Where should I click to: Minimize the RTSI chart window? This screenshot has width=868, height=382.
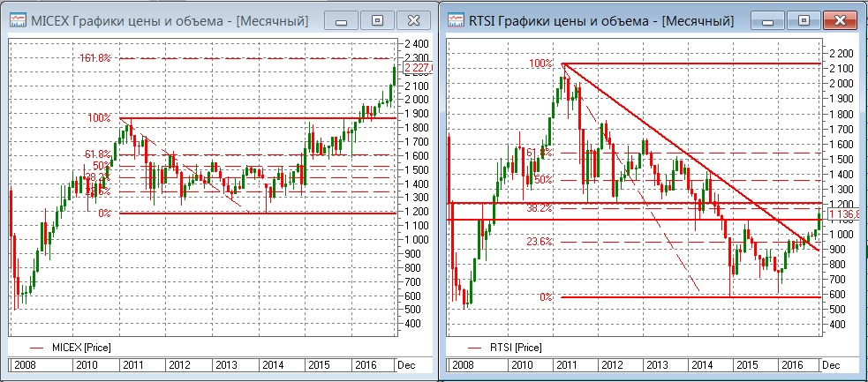771,19
